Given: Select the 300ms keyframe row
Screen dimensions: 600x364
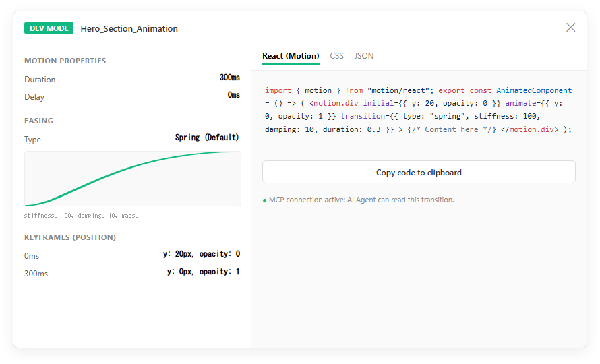Looking at the screenshot, I should (132, 272).
